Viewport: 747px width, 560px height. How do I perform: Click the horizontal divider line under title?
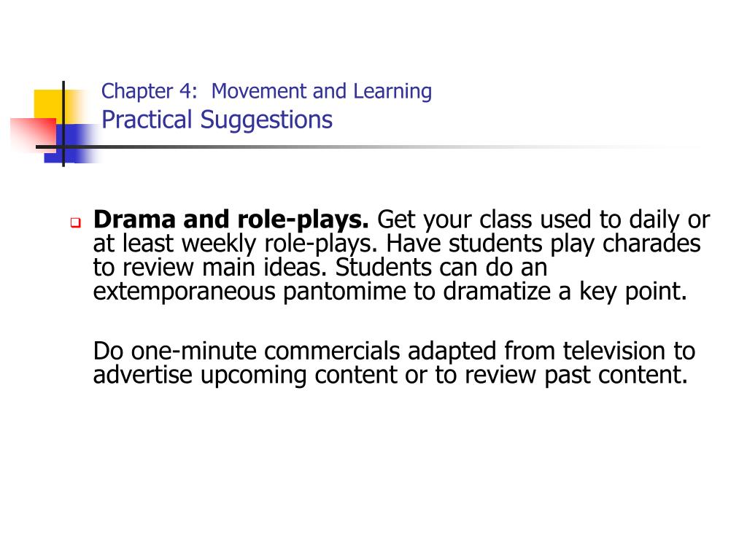(367, 147)
